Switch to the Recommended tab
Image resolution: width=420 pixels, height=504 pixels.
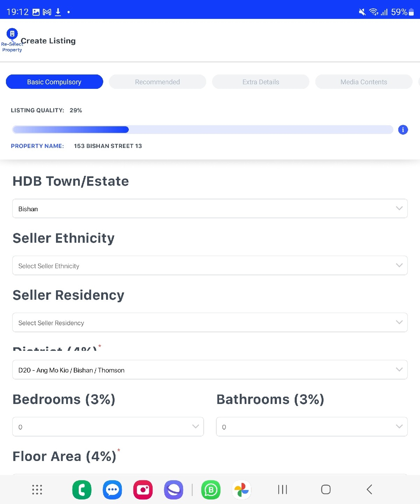(157, 82)
